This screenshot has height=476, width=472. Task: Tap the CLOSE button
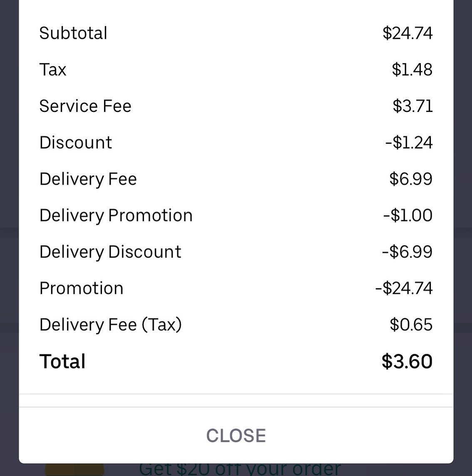click(x=236, y=436)
